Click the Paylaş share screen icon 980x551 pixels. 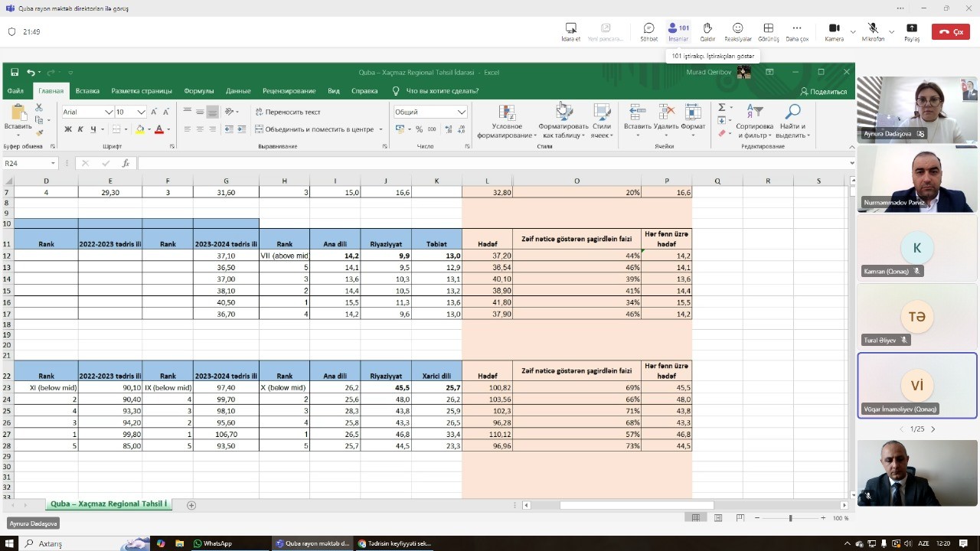pyautogui.click(x=911, y=31)
